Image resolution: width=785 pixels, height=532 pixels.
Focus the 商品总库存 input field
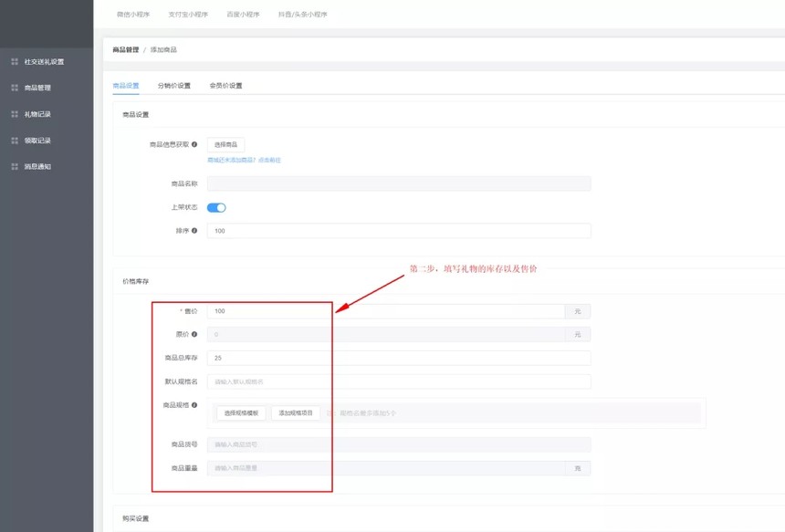point(398,358)
